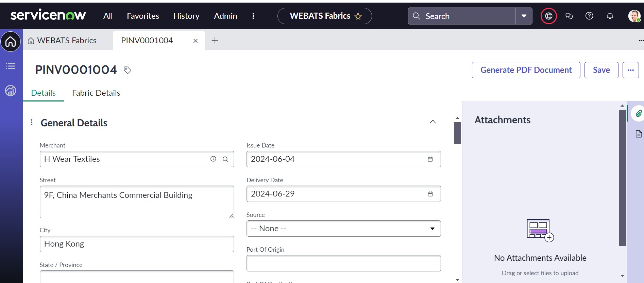Open the Source dropdown

coord(343,229)
